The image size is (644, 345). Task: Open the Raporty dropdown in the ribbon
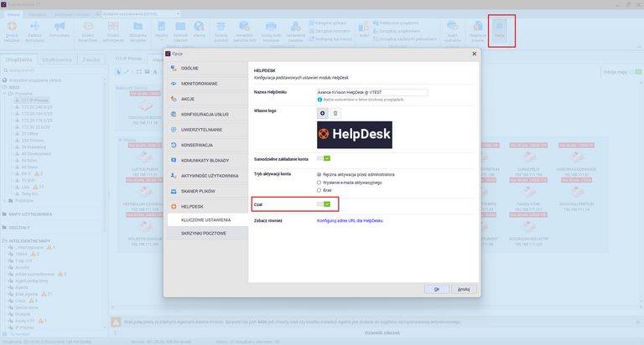pos(161,32)
